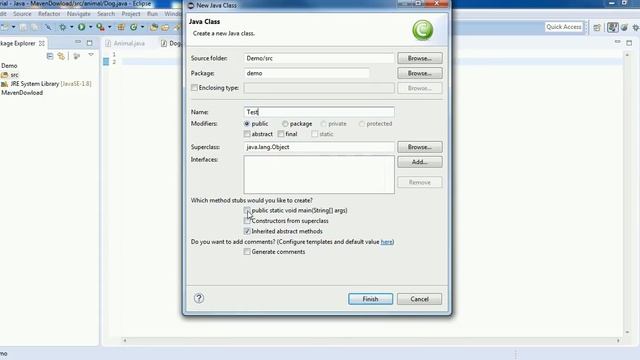Click Browse next to Source folder
This screenshot has height=360, width=640.
420,58
